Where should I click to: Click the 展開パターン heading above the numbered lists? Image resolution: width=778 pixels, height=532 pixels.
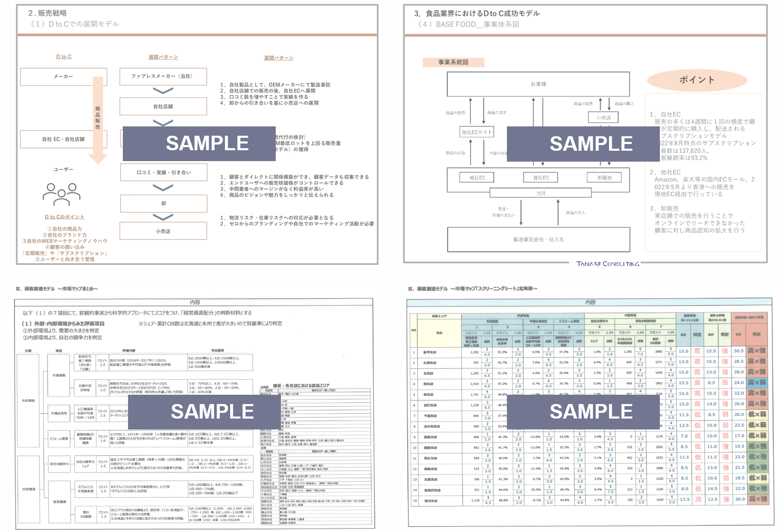coord(279,58)
